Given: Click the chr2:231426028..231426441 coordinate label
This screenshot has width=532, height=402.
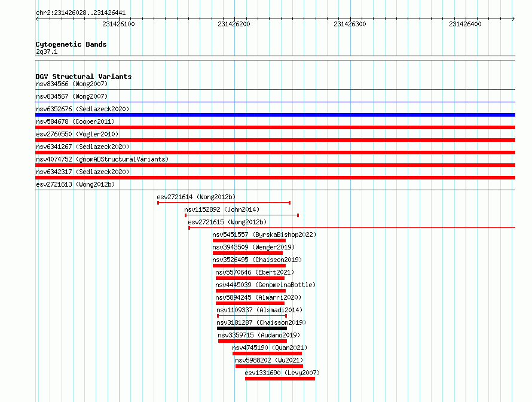Looking at the screenshot, I should pos(81,13).
